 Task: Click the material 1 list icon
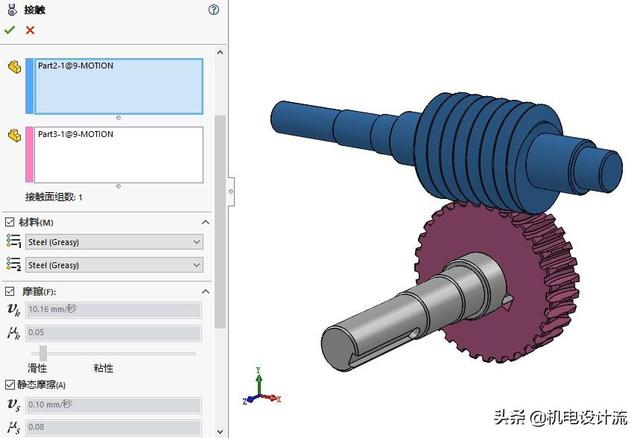(13, 241)
